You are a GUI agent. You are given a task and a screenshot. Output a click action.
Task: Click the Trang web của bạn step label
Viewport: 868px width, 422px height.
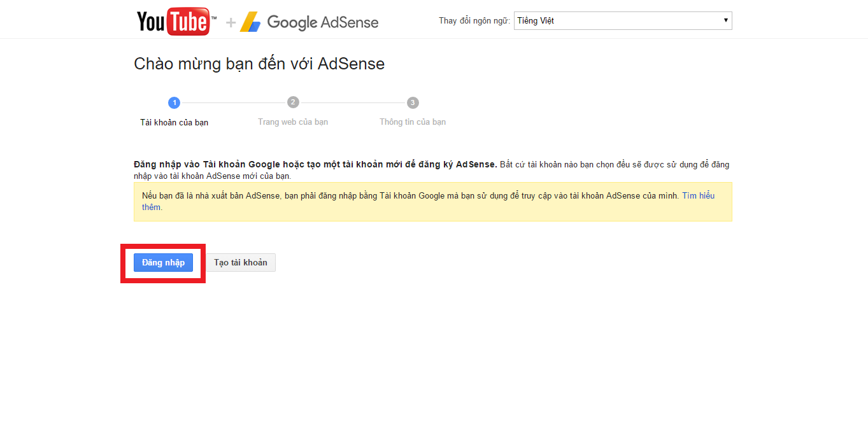pos(293,122)
